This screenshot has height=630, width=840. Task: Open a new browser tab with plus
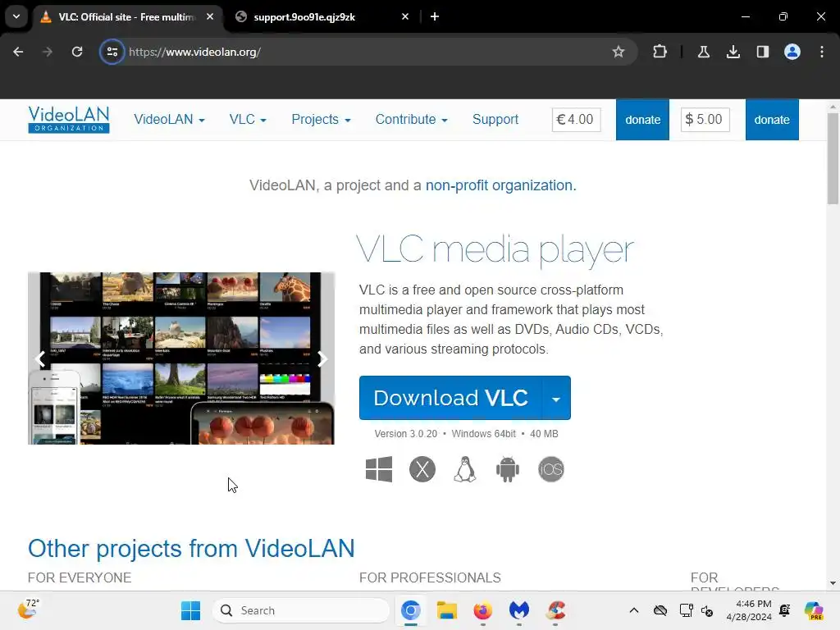tap(435, 16)
